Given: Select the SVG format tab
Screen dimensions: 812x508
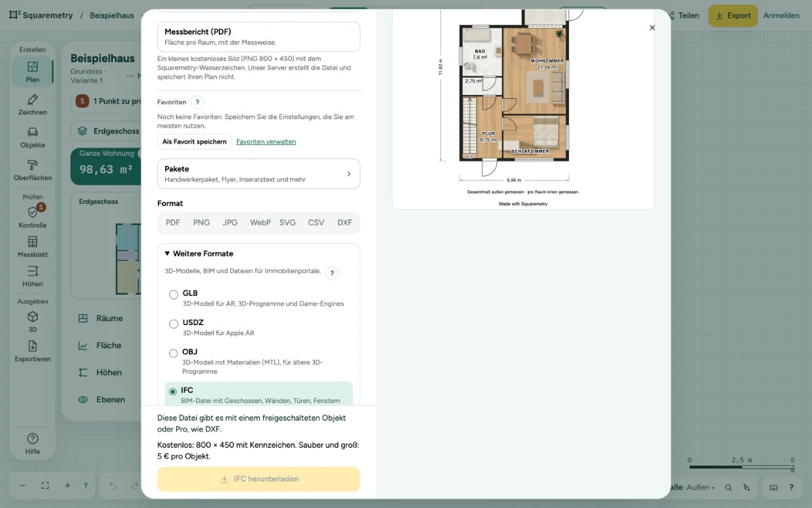Looking at the screenshot, I should 288,222.
